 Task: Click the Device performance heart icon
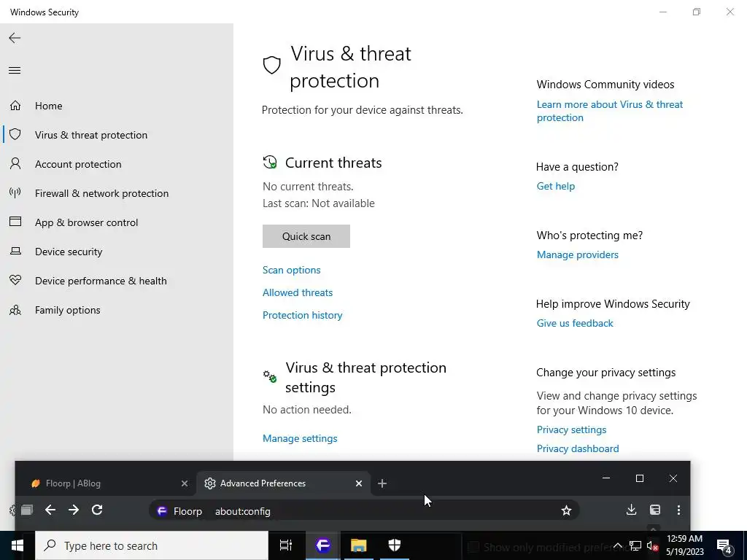point(15,280)
